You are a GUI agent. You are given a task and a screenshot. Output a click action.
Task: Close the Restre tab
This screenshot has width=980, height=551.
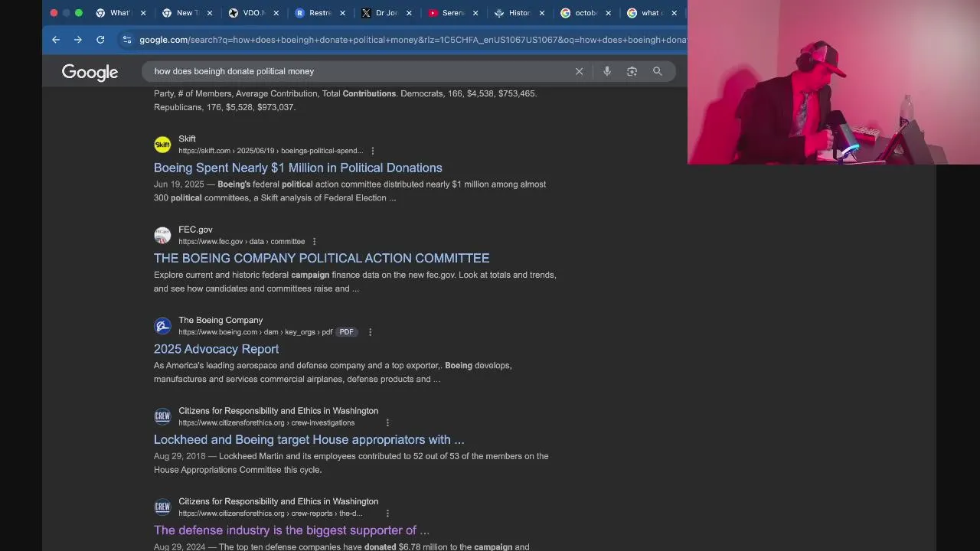pyautogui.click(x=342, y=13)
